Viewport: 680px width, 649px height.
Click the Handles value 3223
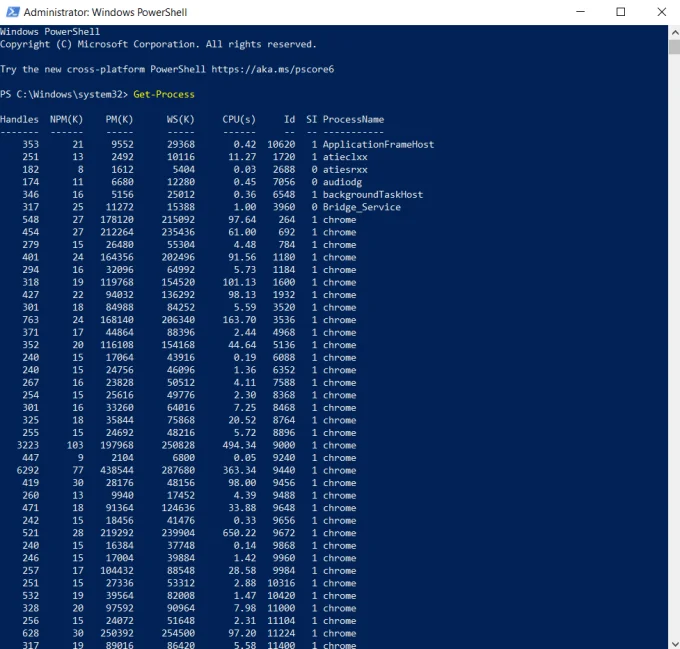27,445
